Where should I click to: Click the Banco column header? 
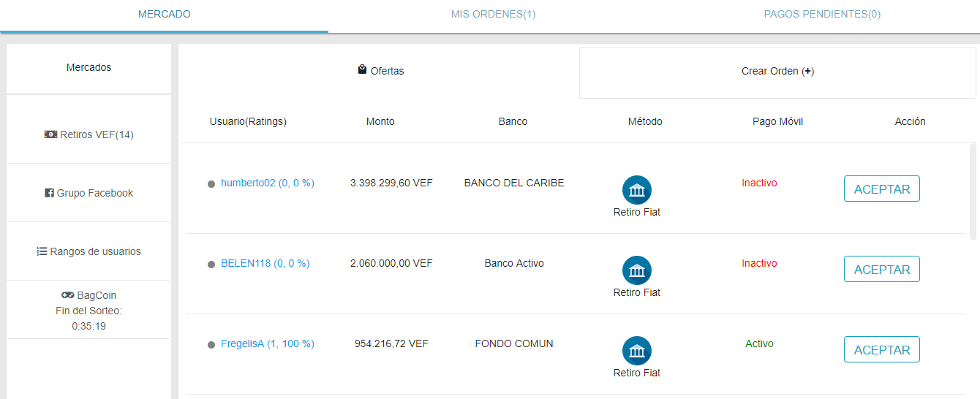click(x=513, y=121)
